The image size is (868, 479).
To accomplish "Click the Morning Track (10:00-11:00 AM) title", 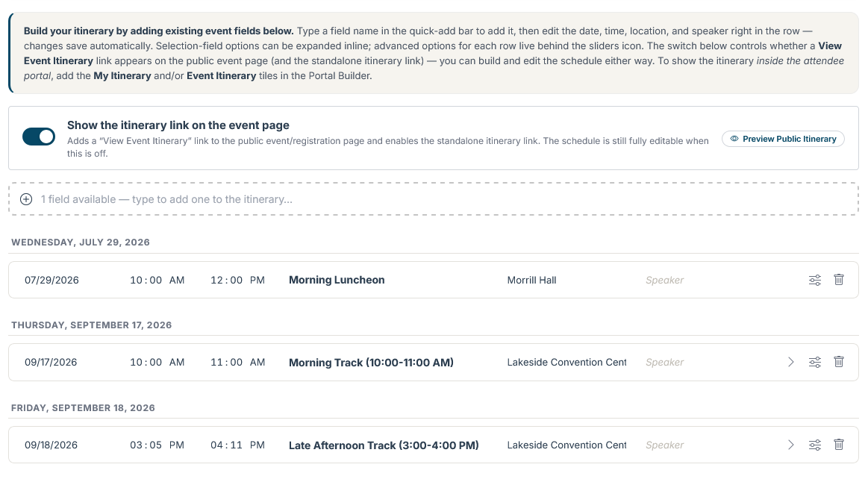I will tap(371, 363).
